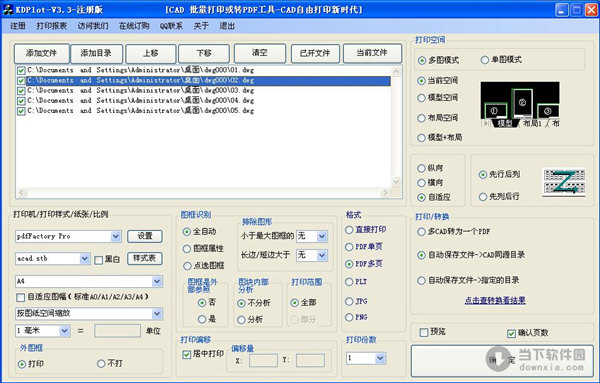Click the Z-order row-first diagram icon
The width and height of the screenshot is (600, 383).
pyautogui.click(x=564, y=182)
